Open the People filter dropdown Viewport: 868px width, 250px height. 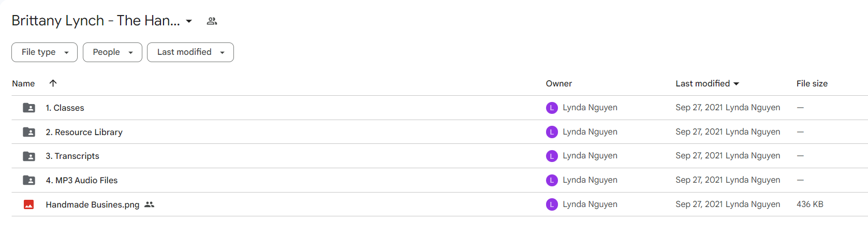pos(112,52)
